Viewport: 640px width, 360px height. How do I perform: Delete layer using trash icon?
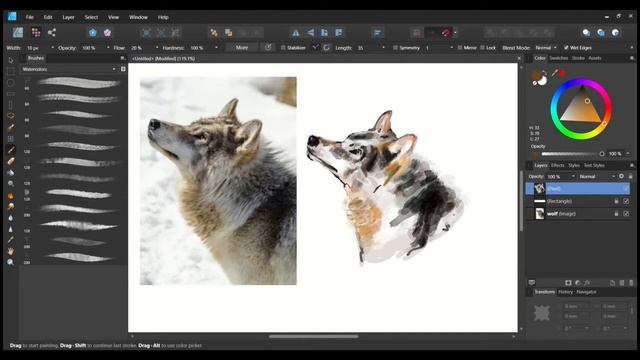click(631, 282)
